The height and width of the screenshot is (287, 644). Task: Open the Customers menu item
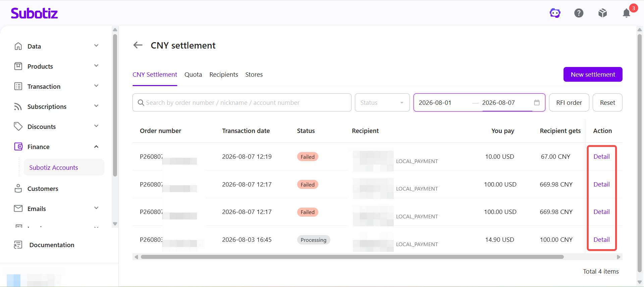(43, 189)
